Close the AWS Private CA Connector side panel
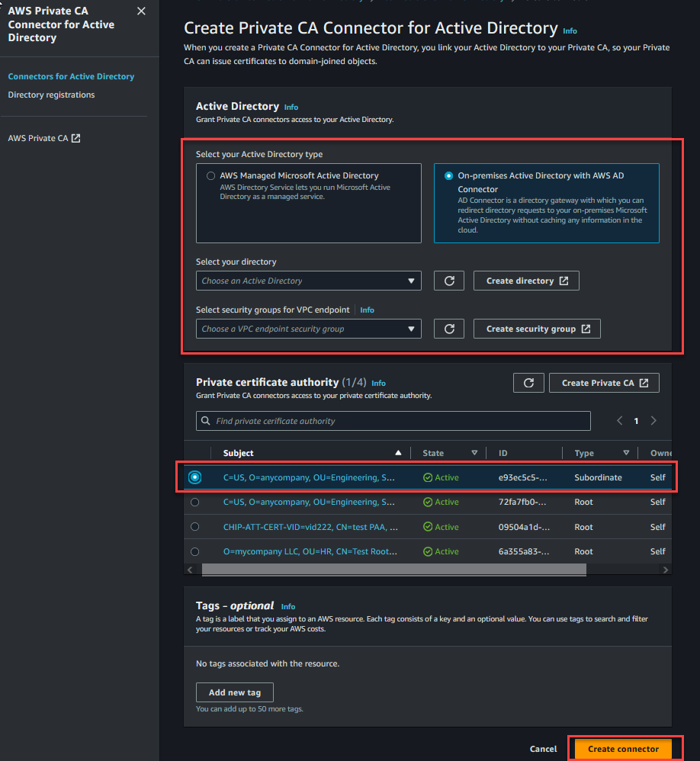This screenshot has height=761, width=700. (141, 11)
